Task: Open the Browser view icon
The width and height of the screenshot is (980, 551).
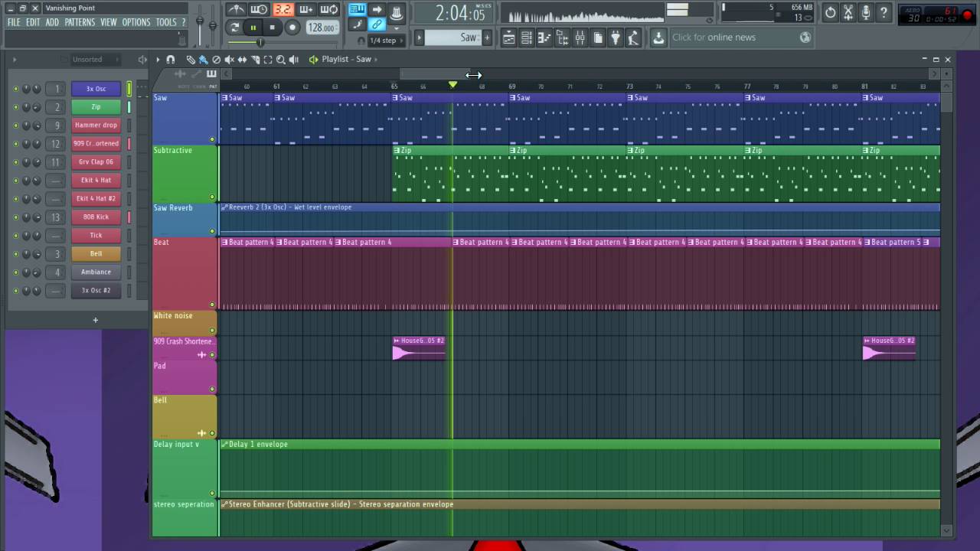Action: 562,37
